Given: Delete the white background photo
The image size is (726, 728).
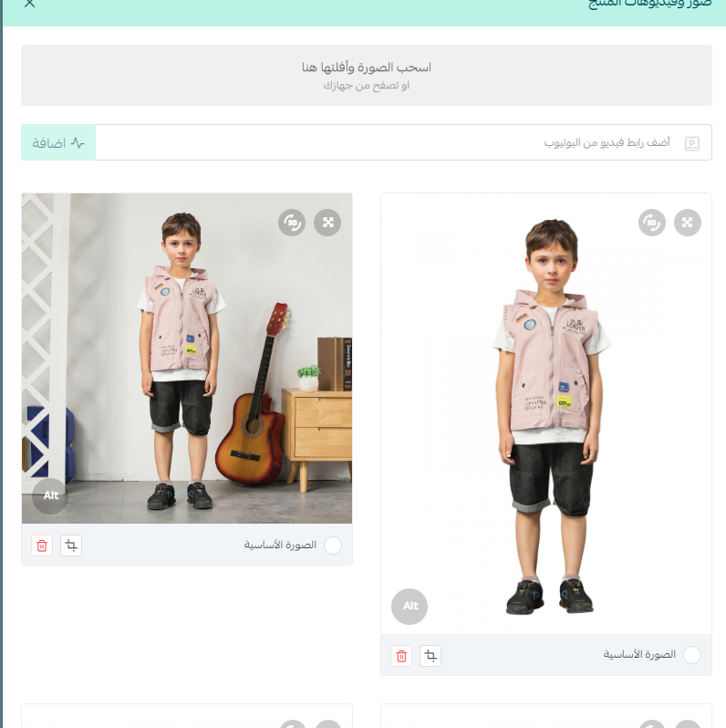Looking at the screenshot, I should (x=401, y=656).
